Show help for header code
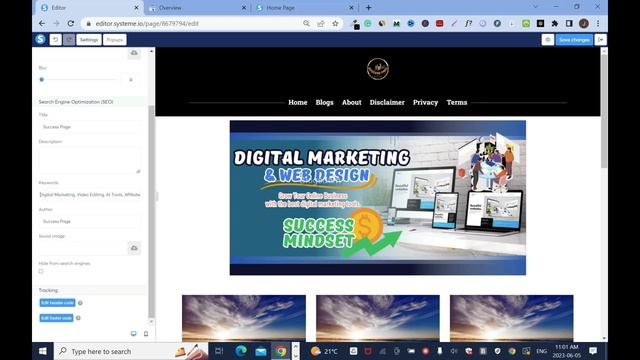The image size is (640, 360). point(80,303)
